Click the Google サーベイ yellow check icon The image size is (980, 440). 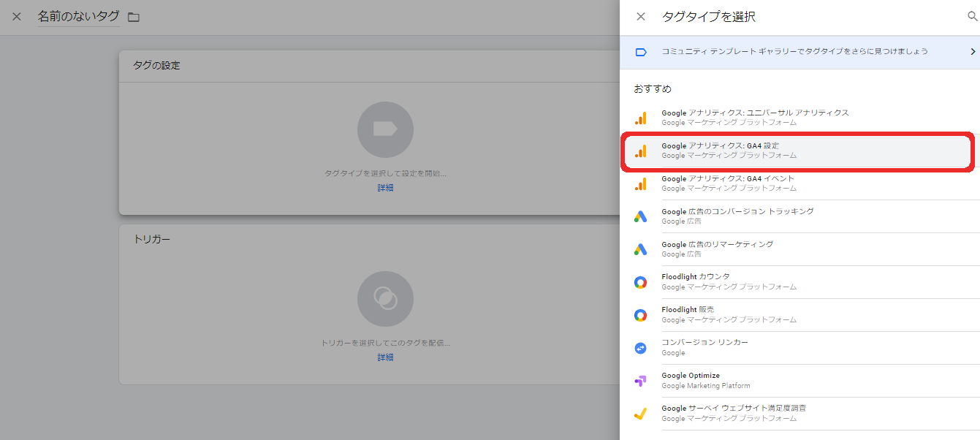point(640,414)
